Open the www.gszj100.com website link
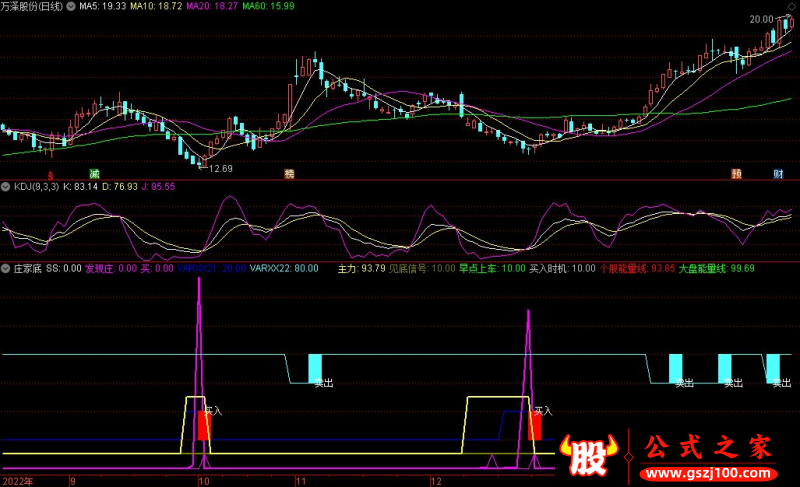The image size is (800, 487). click(x=711, y=470)
